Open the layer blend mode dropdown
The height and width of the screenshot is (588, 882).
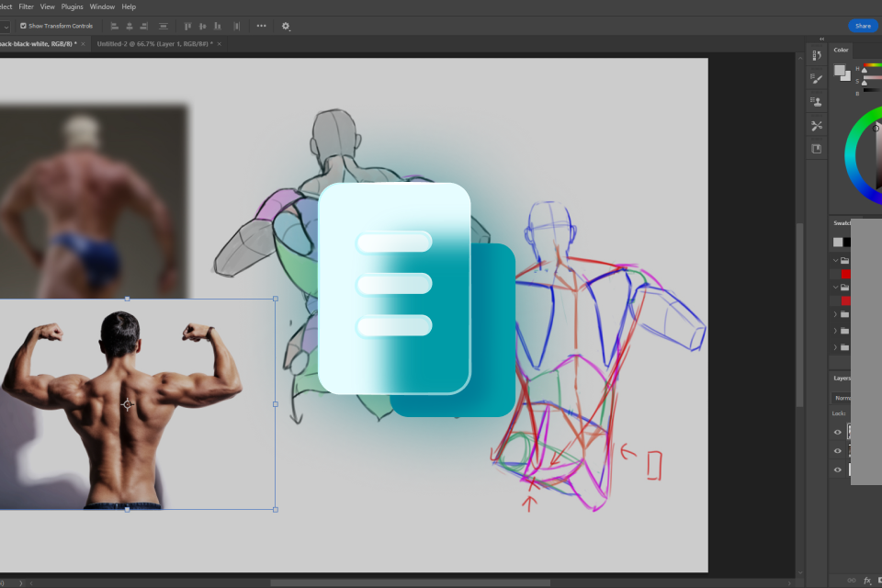pyautogui.click(x=842, y=398)
